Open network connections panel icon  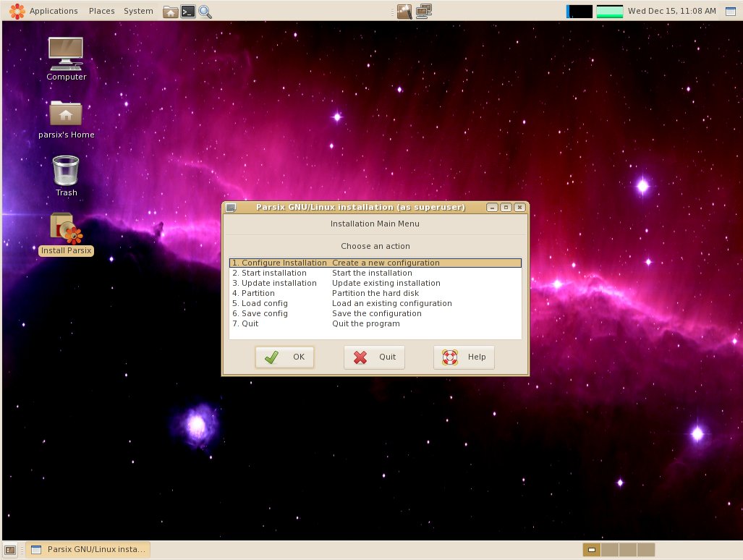click(x=424, y=12)
